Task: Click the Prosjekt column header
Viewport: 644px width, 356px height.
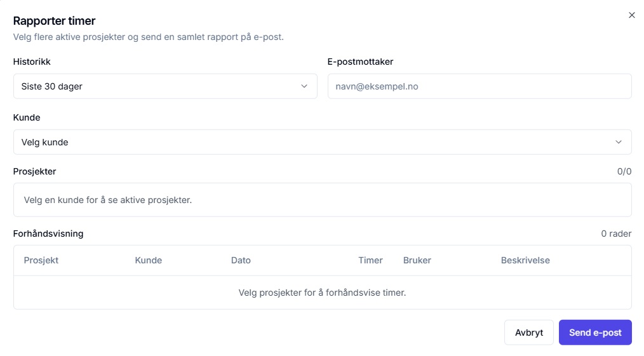Action: tap(41, 260)
